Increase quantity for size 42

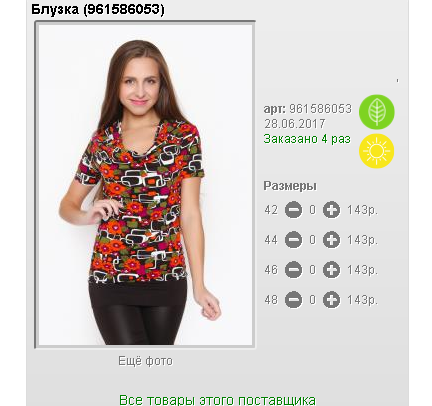click(331, 210)
